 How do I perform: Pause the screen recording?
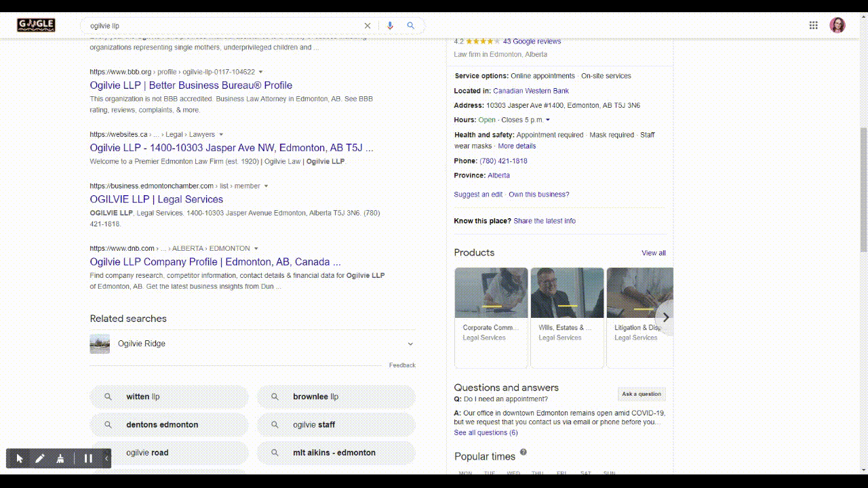click(88, 458)
